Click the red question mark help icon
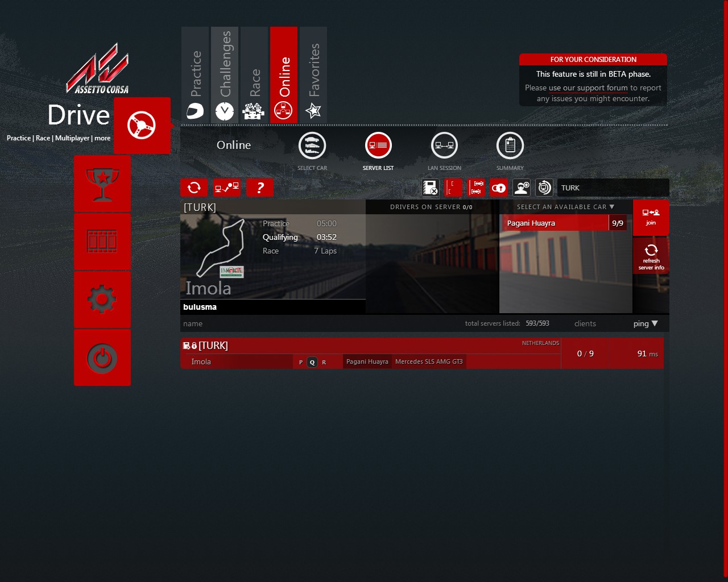 (260, 188)
